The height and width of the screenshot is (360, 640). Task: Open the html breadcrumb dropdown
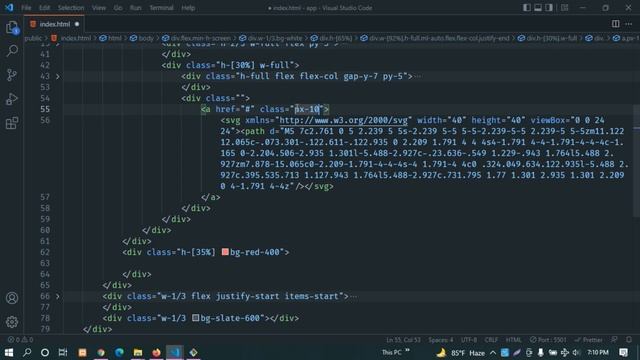[111, 38]
